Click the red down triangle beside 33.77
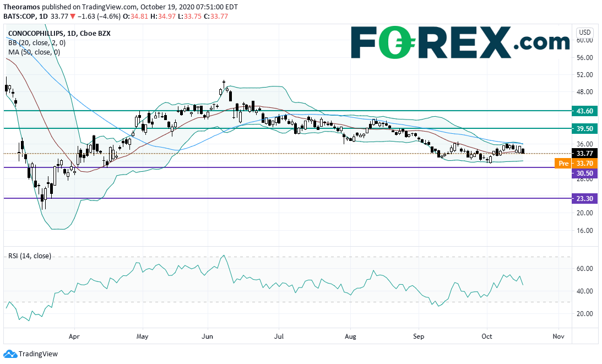 (x=73, y=16)
